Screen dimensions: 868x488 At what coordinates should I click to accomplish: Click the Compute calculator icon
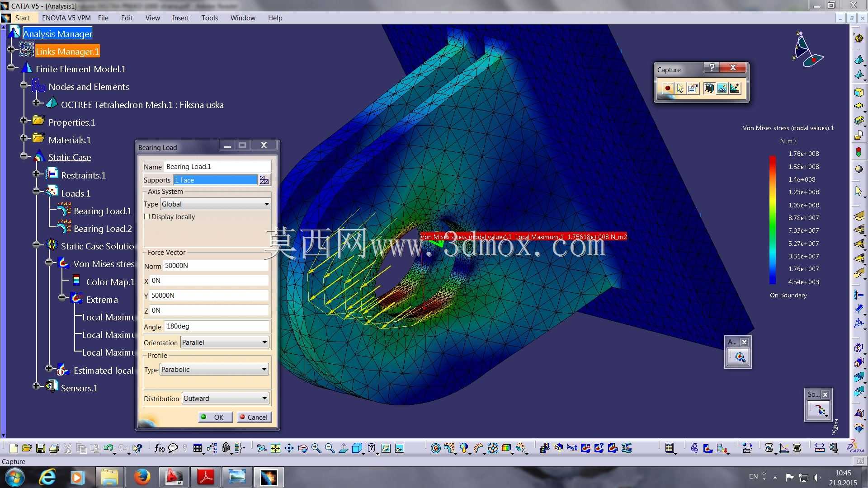tap(670, 448)
